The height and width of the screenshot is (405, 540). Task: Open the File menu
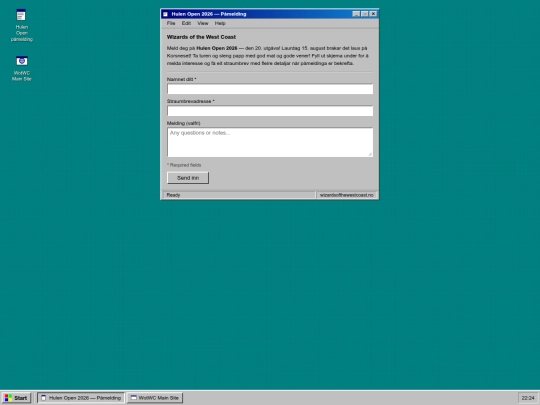point(171,23)
